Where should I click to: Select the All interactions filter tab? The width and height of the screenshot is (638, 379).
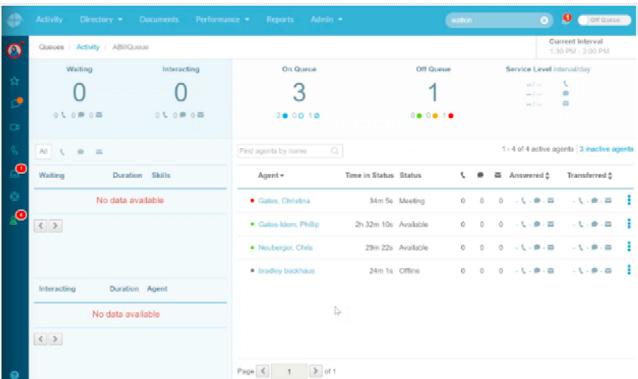[43, 151]
